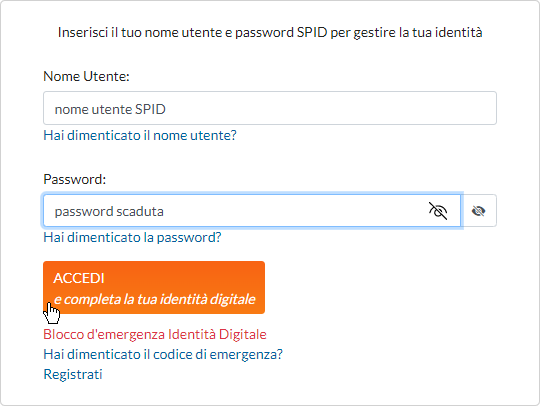The width and height of the screenshot is (540, 406).
Task: Click the in-field password reveal eye icon
Action: [438, 211]
